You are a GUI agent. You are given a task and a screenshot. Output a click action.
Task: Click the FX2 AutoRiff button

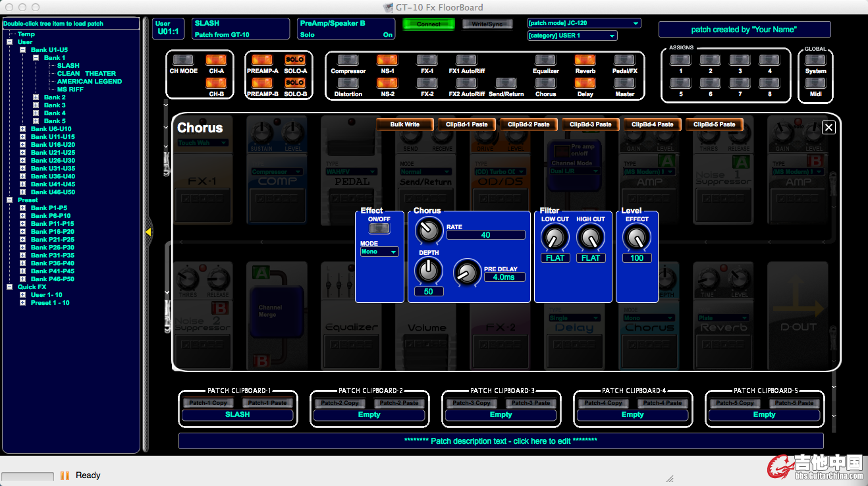coord(466,83)
